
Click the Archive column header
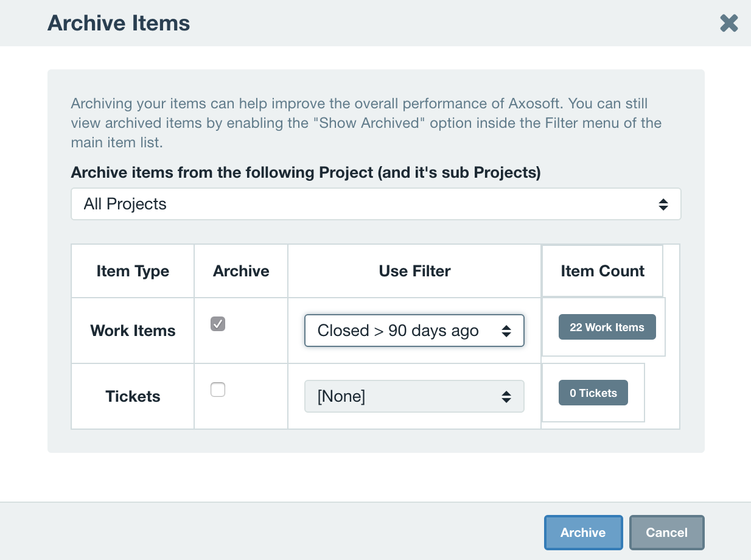[x=240, y=271]
